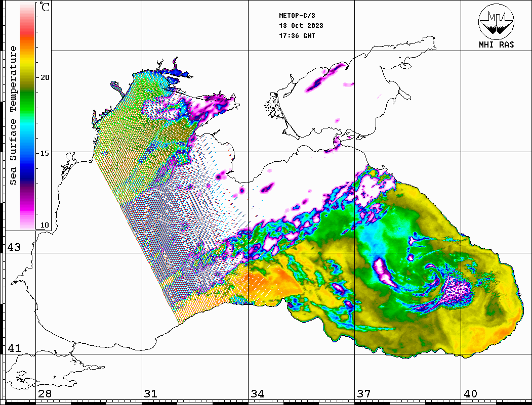Click the '15' tick on the temperature scale
Viewport: 532px width, 405px height.
click(45, 153)
